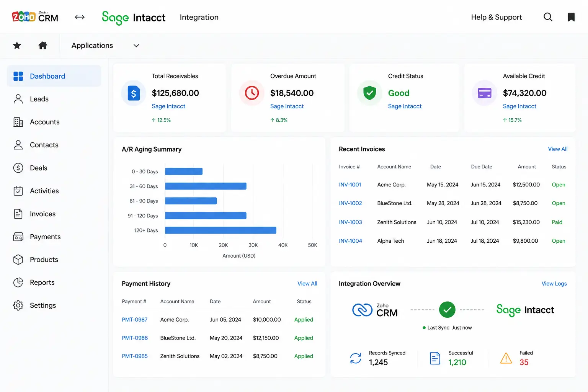The height and width of the screenshot is (392, 588).
Task: Click the 0 - 30 Days aging bar
Action: [184, 171]
